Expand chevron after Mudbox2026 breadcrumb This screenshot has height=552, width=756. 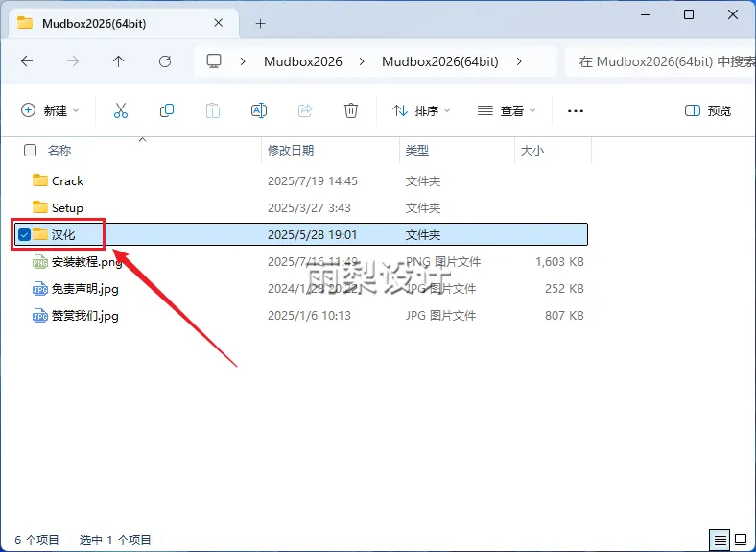[x=362, y=61]
